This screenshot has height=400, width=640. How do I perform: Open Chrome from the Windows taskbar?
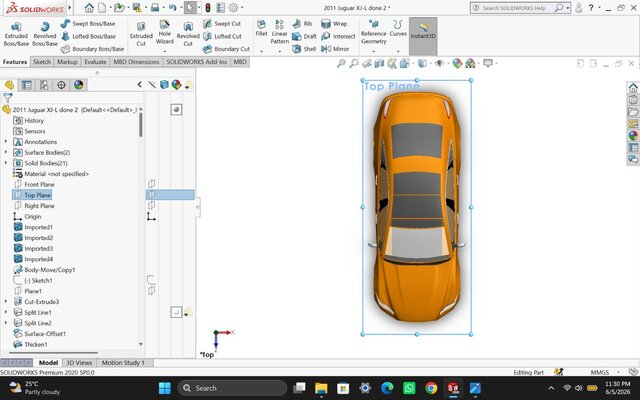(x=431, y=388)
